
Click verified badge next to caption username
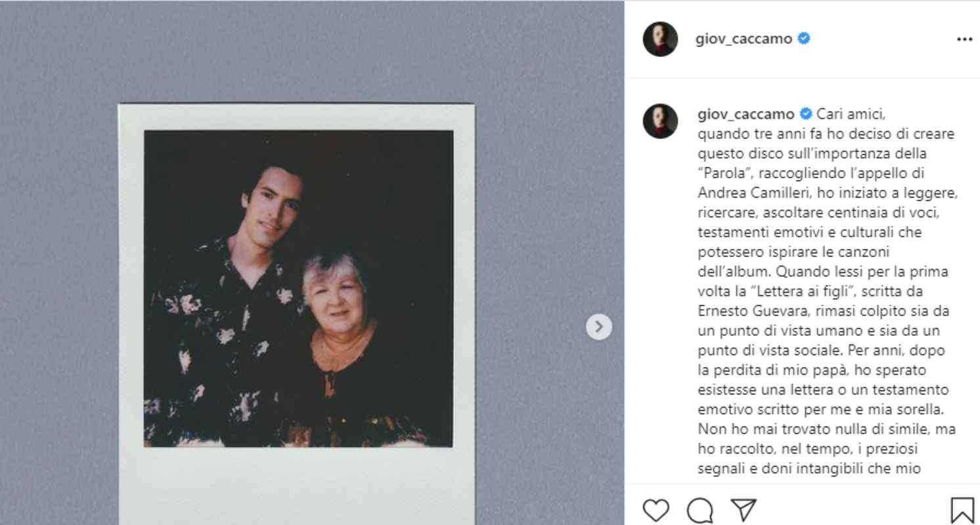tap(806, 114)
